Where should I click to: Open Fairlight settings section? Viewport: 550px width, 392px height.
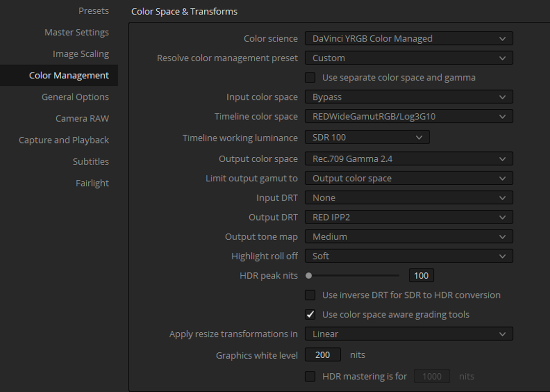[92, 183]
